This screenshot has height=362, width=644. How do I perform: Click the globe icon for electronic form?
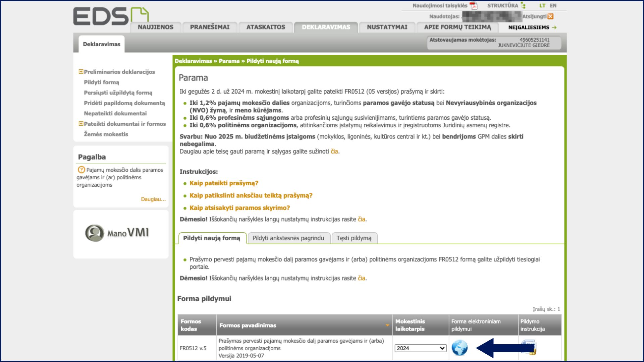(x=459, y=348)
